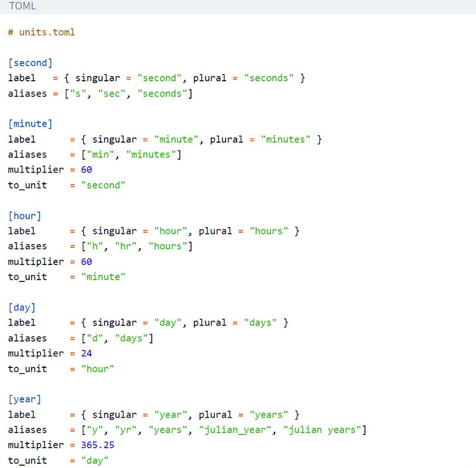This screenshot has width=476, height=468.
Task: Click the 'aliases' key under [day]
Action: point(28,338)
